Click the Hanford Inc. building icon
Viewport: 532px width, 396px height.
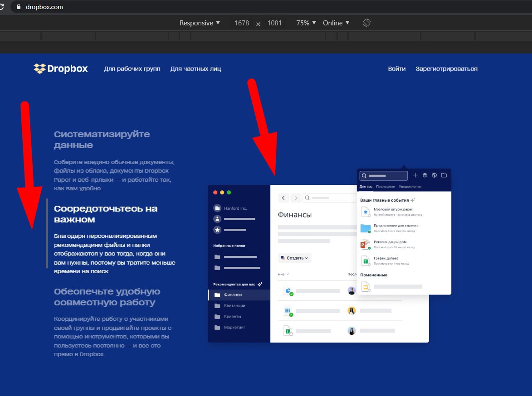click(x=217, y=208)
